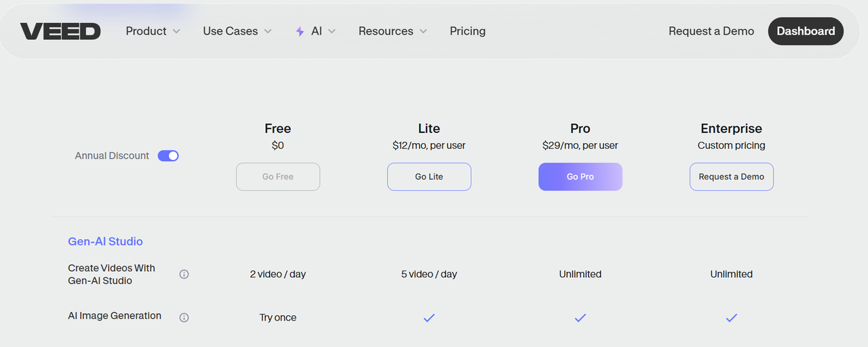868x347 pixels.
Task: Click the Pro plan AI Image Generation checkmark
Action: [x=580, y=317]
